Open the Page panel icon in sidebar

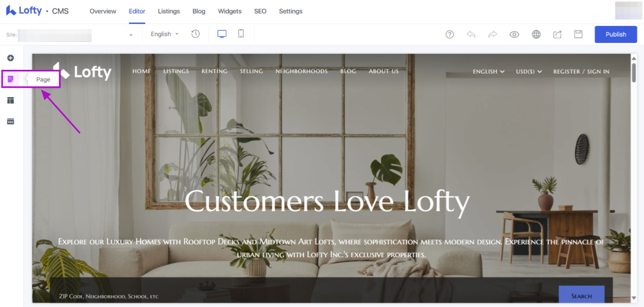click(11, 79)
